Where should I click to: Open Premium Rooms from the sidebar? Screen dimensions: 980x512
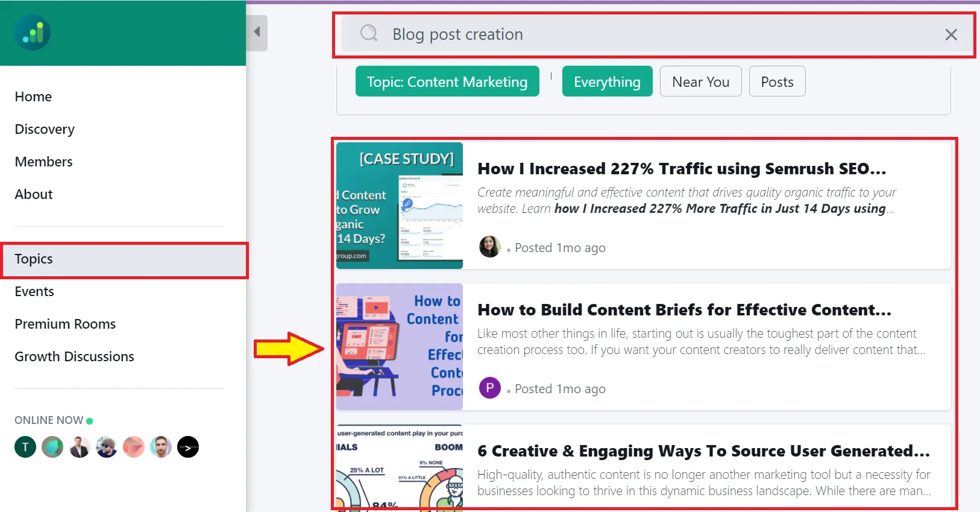pos(65,324)
